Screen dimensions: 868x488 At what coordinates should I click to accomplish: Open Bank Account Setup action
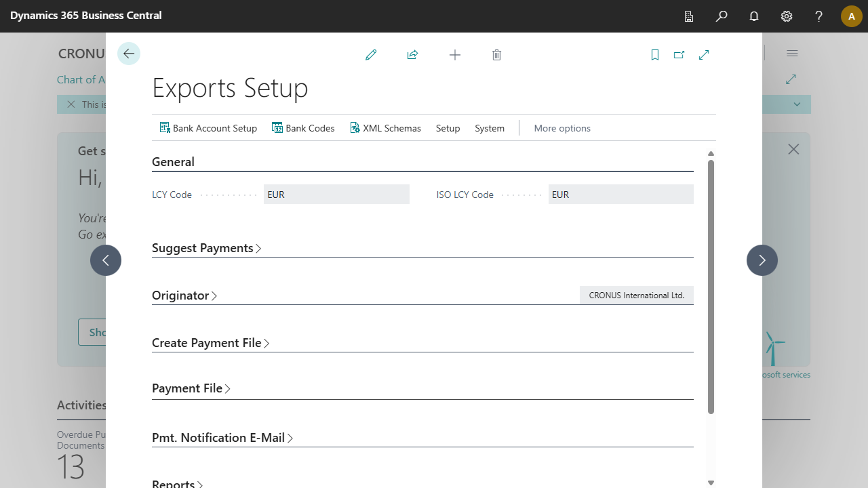click(x=208, y=128)
